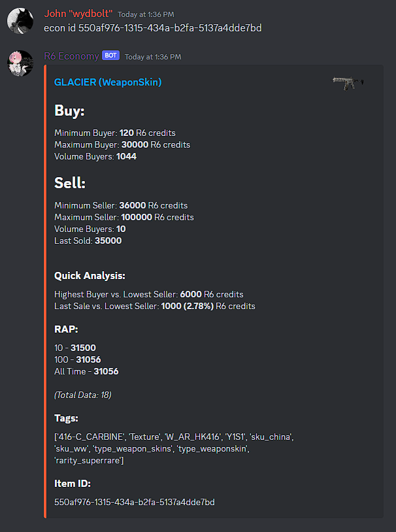This screenshot has height=532, width=396.
Task: Click the BOT badge next to R6 Economy
Action: (x=110, y=56)
